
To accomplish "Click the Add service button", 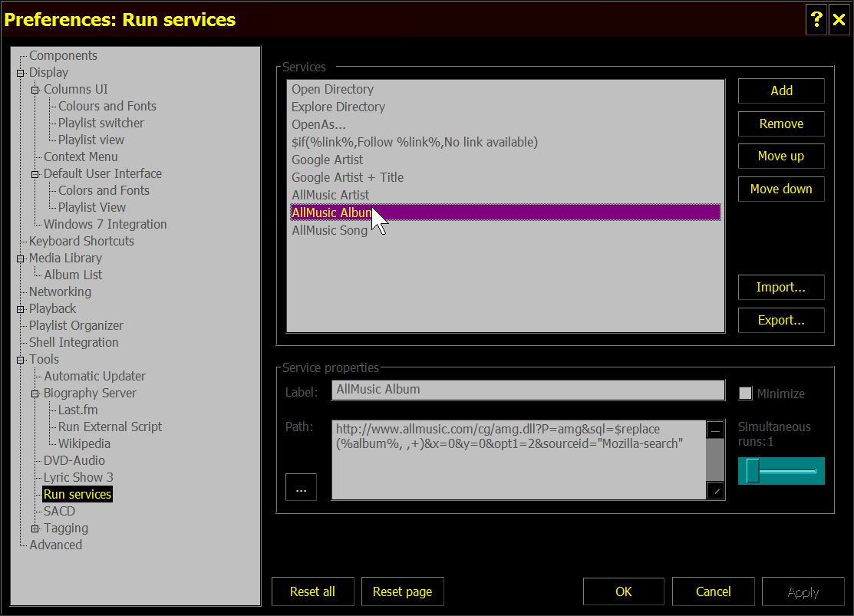I will point(781,91).
